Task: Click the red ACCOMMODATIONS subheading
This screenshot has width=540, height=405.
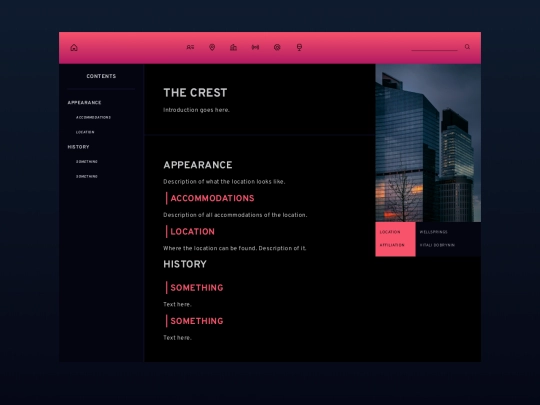Action: coord(212,198)
